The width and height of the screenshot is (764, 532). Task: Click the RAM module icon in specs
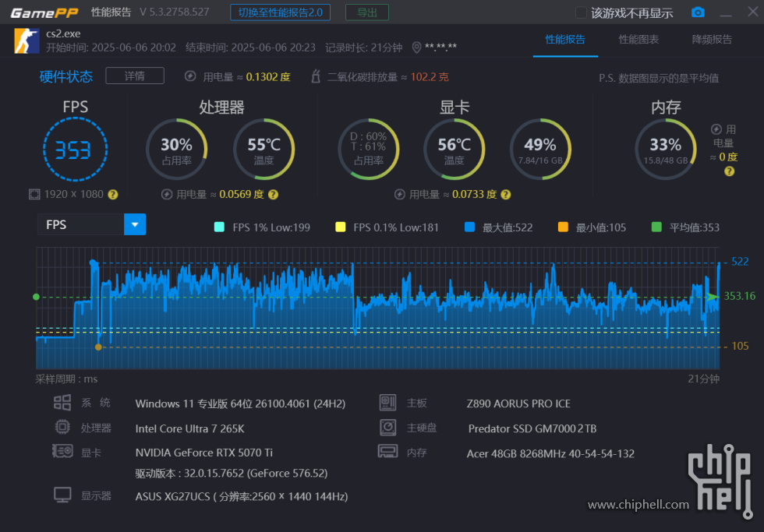[388, 452]
